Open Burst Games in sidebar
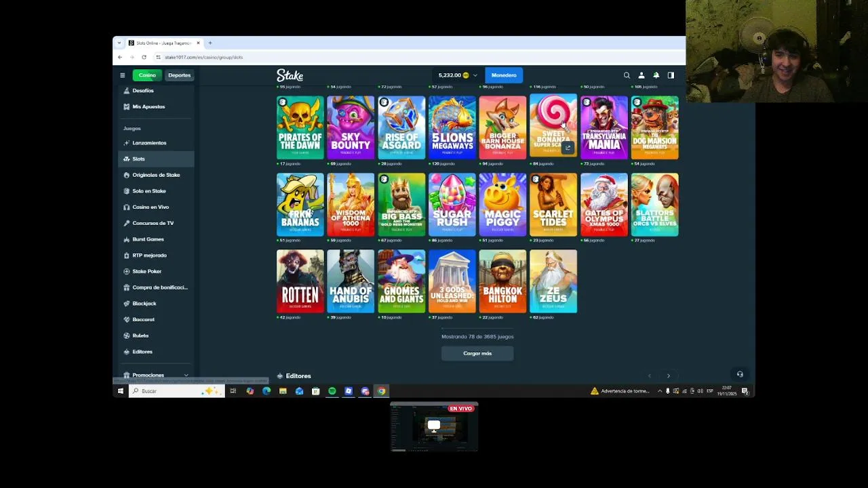868x488 pixels. (x=157, y=239)
